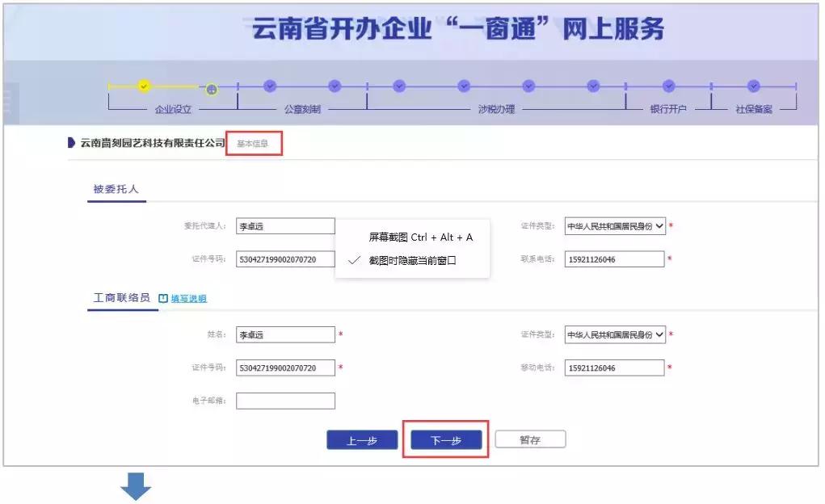
Task: Select the 被委托人 section header
Action: click(x=116, y=188)
